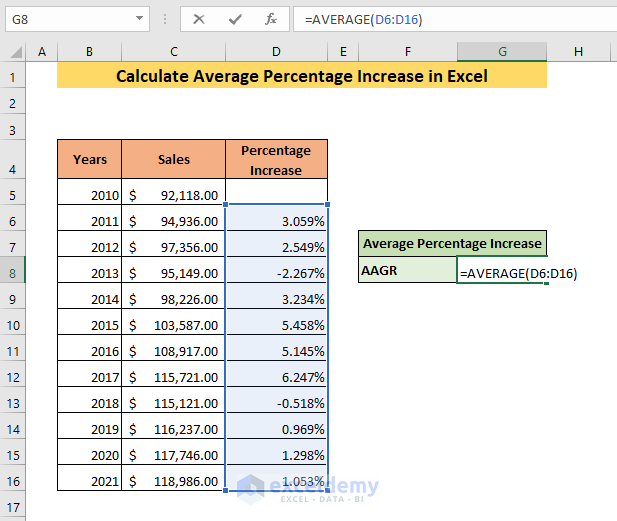Select column G header

click(502, 52)
